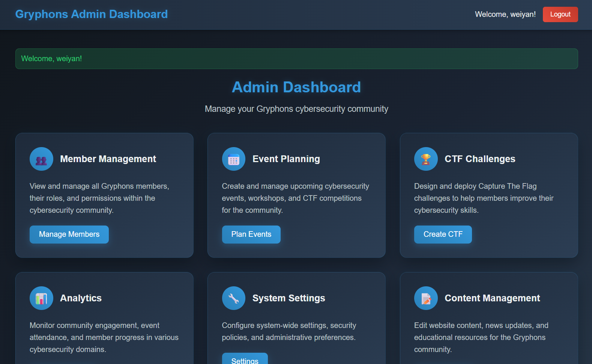
Task: Open the Settings button in System Settings
Action: coord(245,359)
